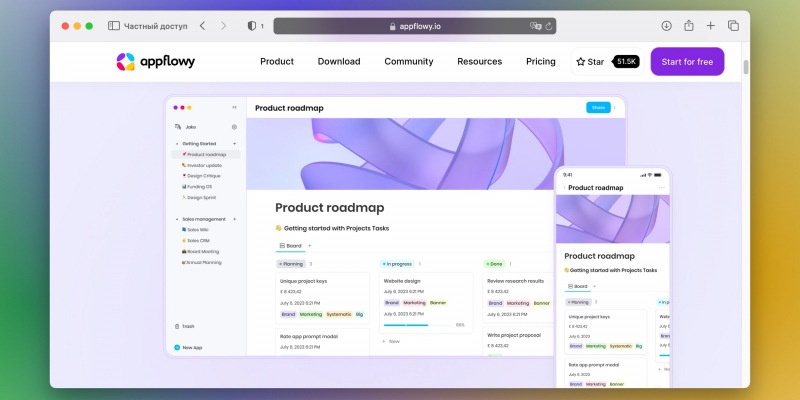Open the Review research results card
800x400 pixels.
[x=518, y=297]
